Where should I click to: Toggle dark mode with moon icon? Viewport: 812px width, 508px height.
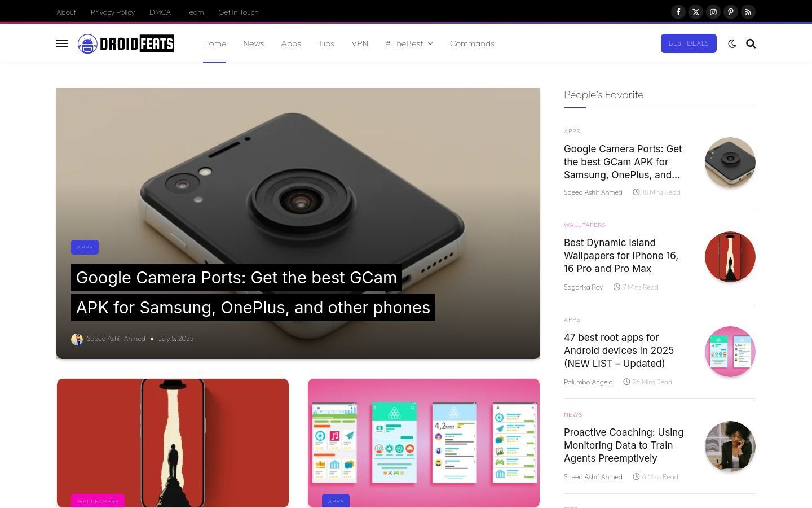(x=732, y=43)
